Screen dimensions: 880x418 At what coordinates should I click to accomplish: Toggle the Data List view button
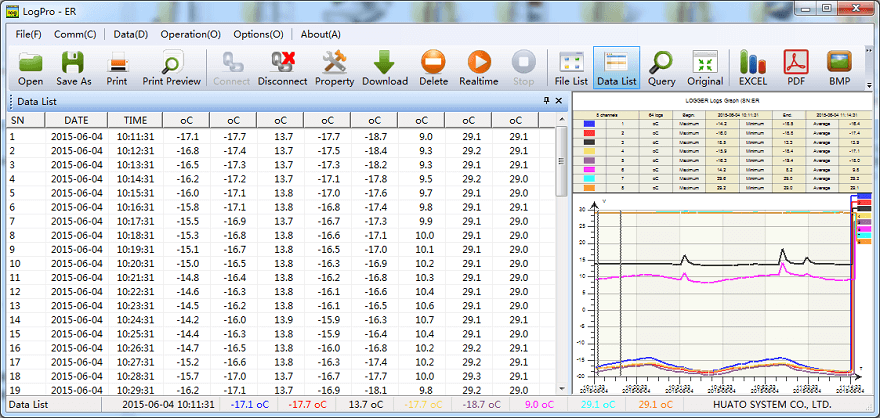pos(616,68)
